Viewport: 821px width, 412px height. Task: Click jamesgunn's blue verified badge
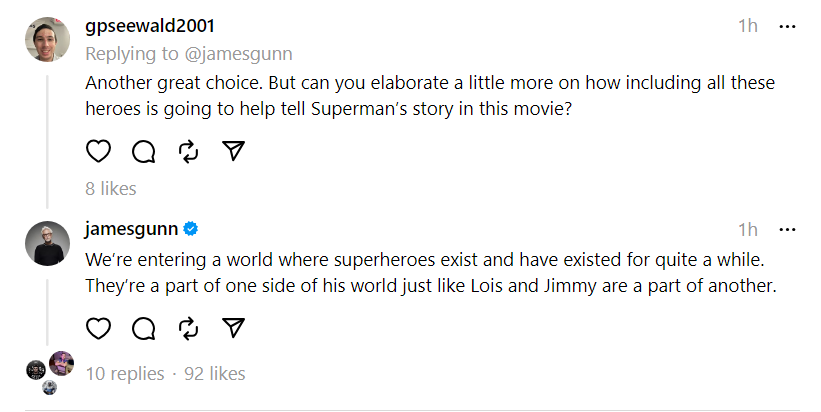(191, 230)
